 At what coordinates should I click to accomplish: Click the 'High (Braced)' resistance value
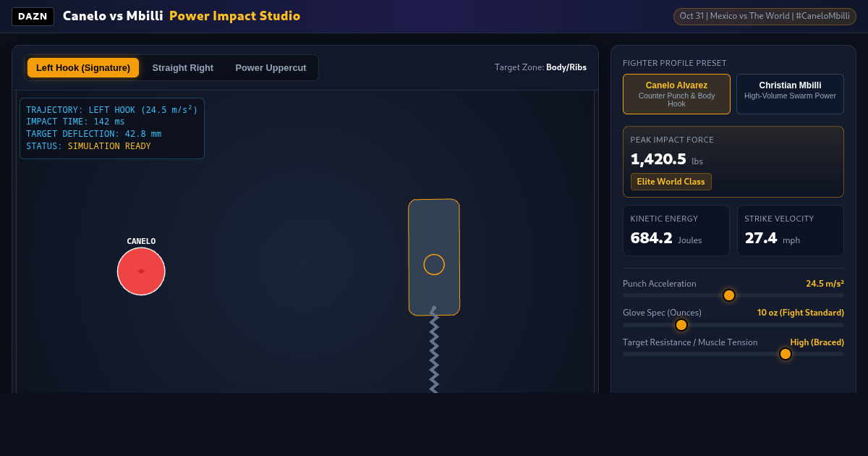tap(817, 342)
